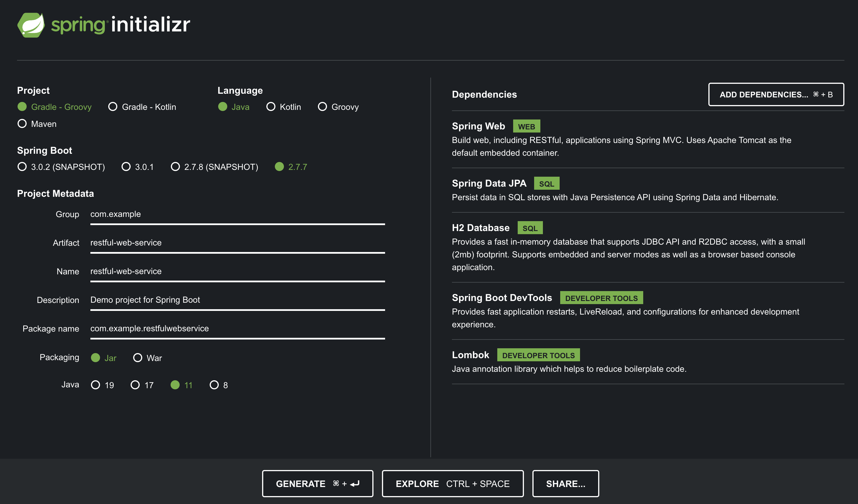Choose Java version 19
This screenshot has width=858, height=504.
click(95, 385)
